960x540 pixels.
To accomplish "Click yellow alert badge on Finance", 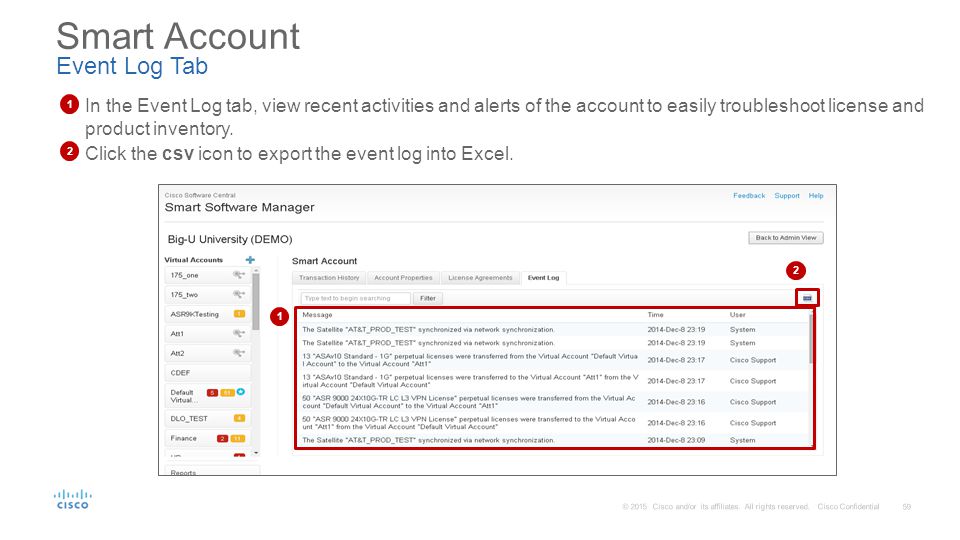I will coord(238,438).
